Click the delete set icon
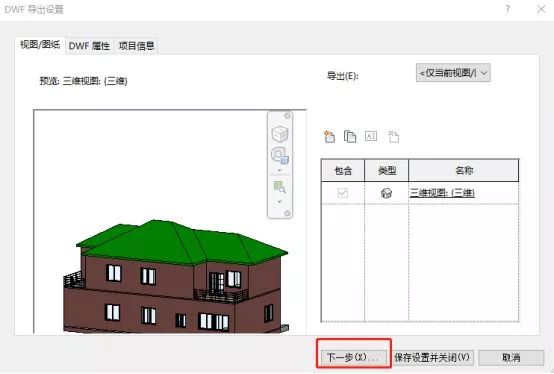 tap(393, 136)
